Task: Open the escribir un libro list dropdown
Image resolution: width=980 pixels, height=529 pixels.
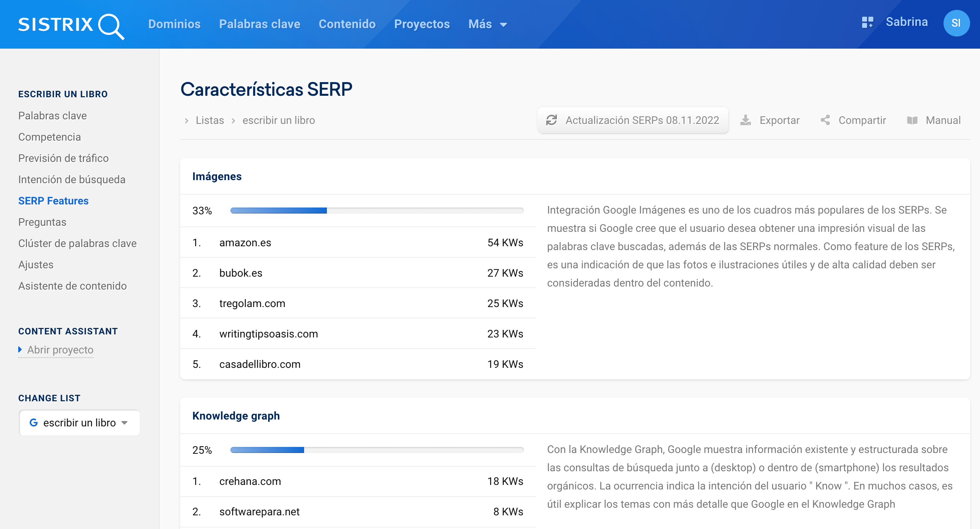Action: click(x=79, y=423)
